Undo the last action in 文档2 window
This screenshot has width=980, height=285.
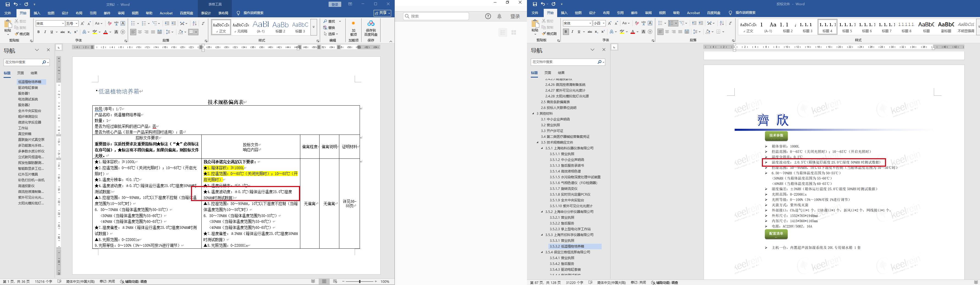(x=16, y=4)
